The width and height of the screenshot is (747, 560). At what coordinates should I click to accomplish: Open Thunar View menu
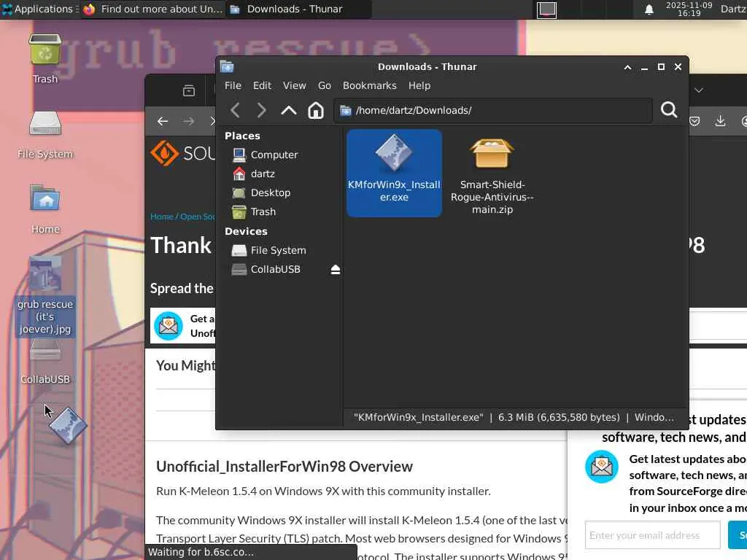point(295,86)
